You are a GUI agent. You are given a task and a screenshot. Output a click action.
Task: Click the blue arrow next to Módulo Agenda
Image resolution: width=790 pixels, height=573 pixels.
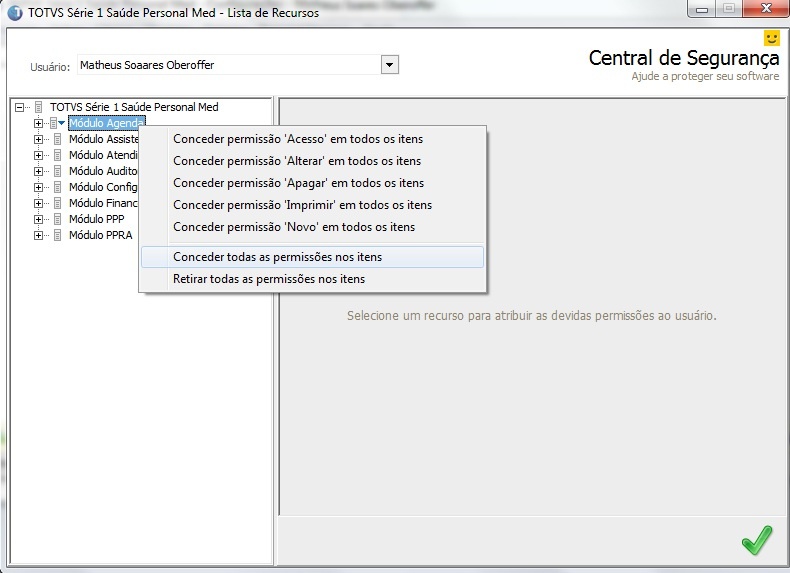point(61,122)
